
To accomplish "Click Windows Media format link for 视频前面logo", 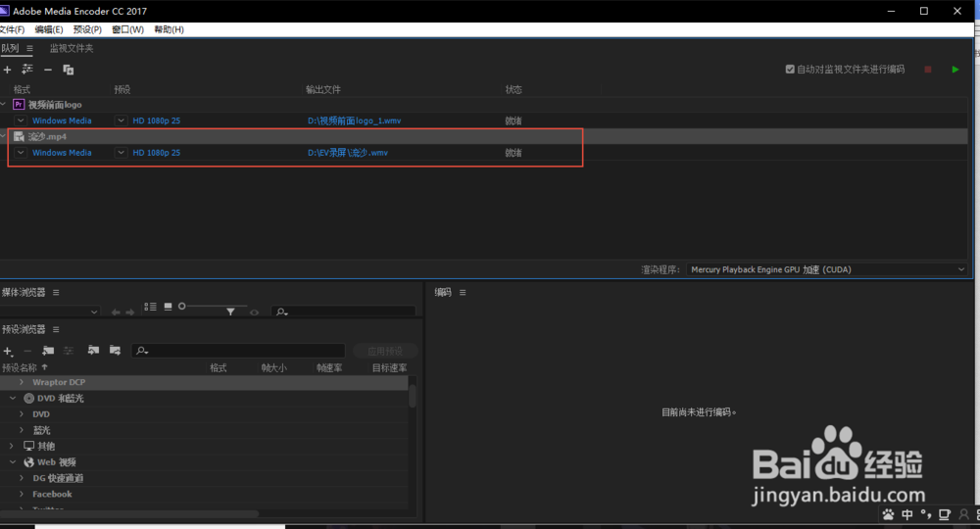I will [62, 120].
